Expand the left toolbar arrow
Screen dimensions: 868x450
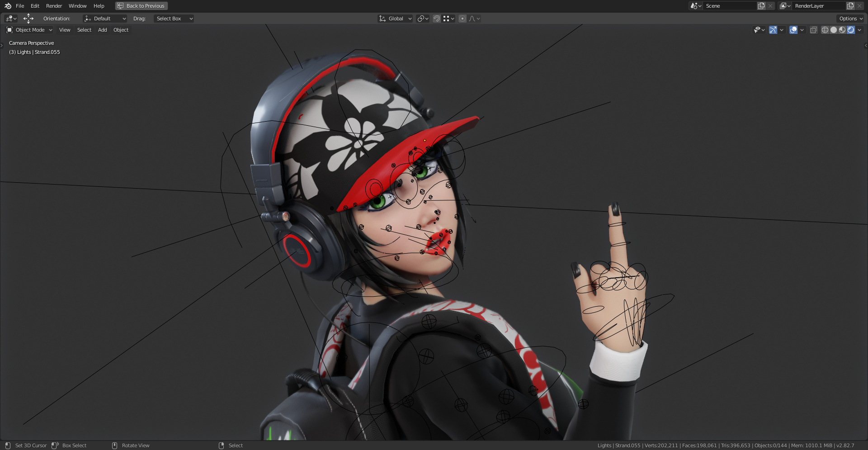pos(2,45)
